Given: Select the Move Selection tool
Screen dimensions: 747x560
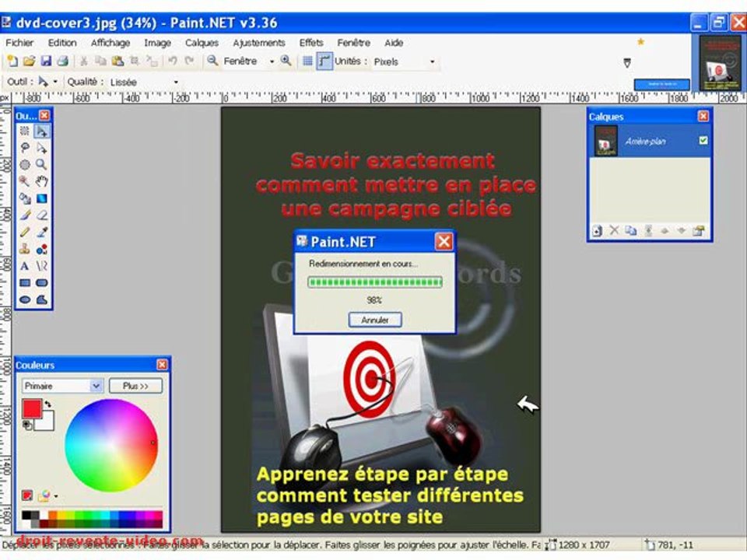Looking at the screenshot, I should point(42,148).
